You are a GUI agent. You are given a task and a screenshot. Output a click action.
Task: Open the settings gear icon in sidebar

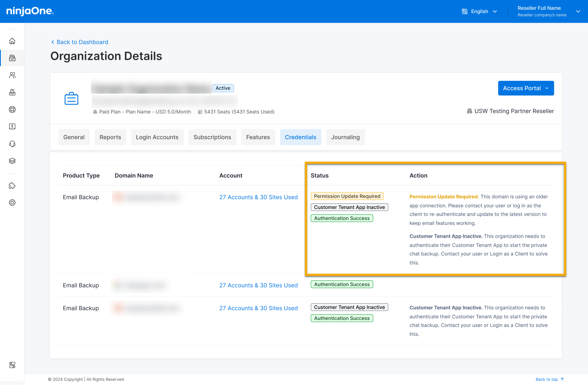coord(12,203)
